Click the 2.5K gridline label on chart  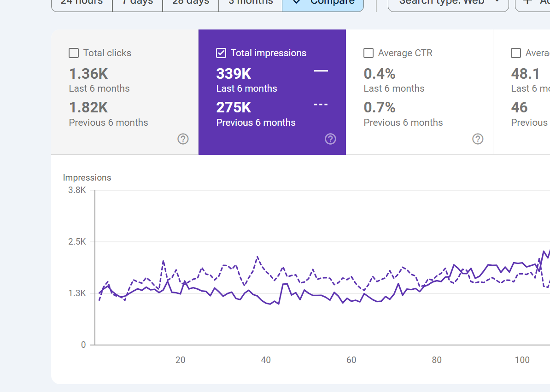click(x=76, y=242)
